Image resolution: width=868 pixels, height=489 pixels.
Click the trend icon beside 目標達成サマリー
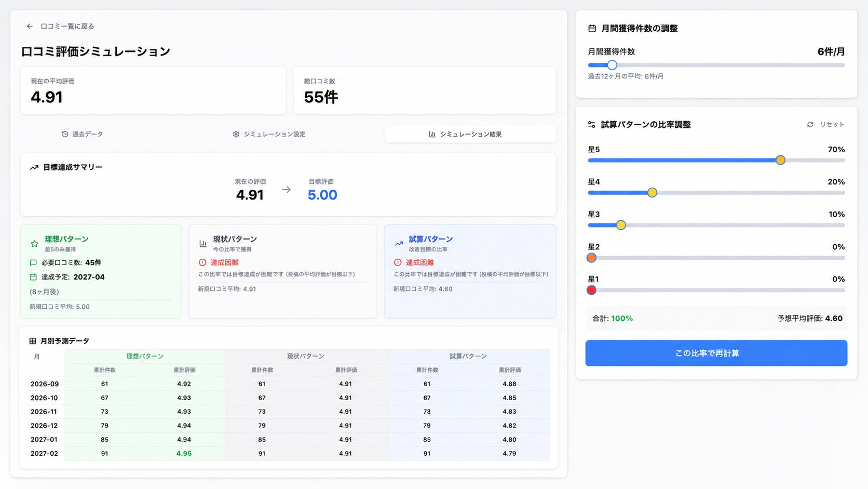34,167
